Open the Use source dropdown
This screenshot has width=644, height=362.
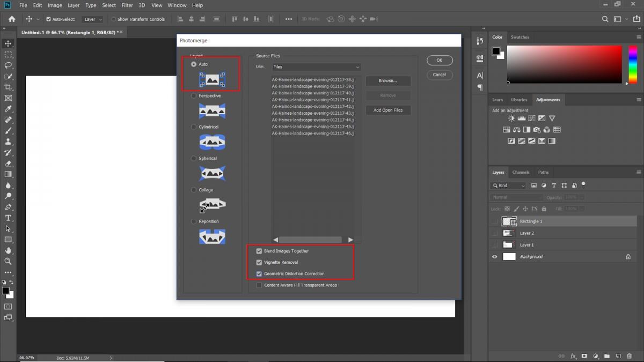click(316, 67)
